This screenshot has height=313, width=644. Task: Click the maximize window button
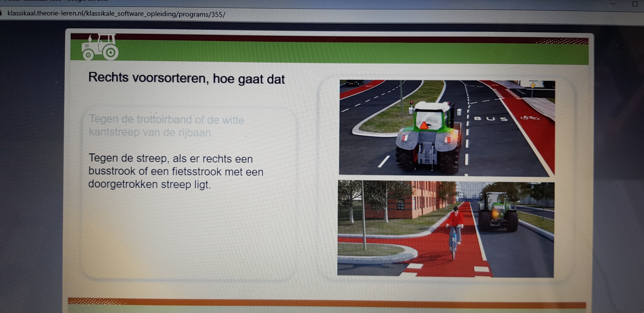[x=635, y=4]
